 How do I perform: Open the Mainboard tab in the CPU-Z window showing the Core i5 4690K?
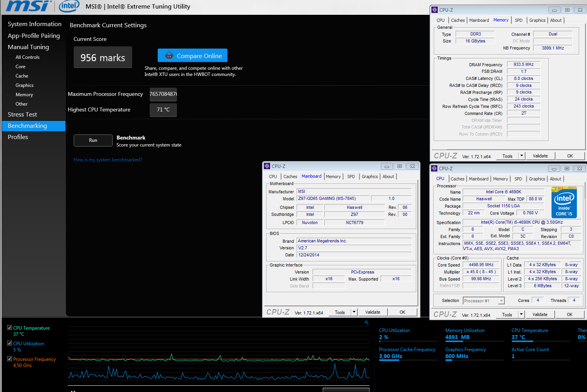479,179
